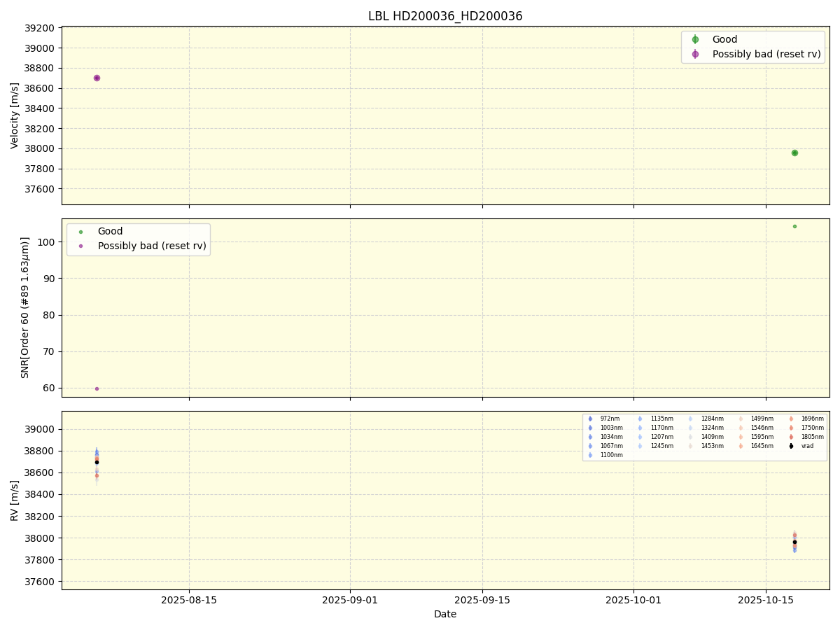The image size is (840, 630).
Task: Click the RV [m/s] axis label
Action: 15,500
